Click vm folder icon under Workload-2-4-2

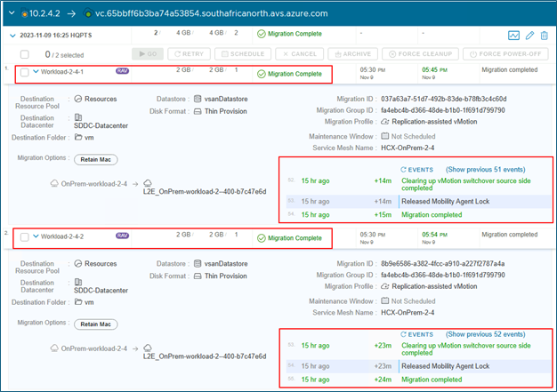coord(78,301)
